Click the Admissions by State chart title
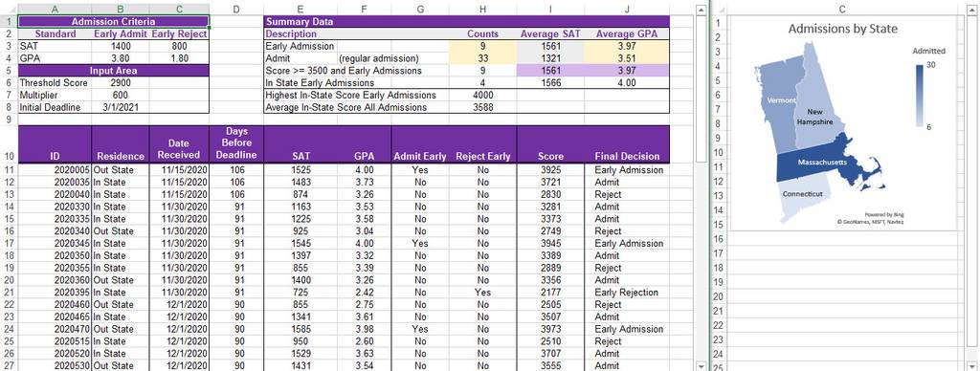 (842, 29)
